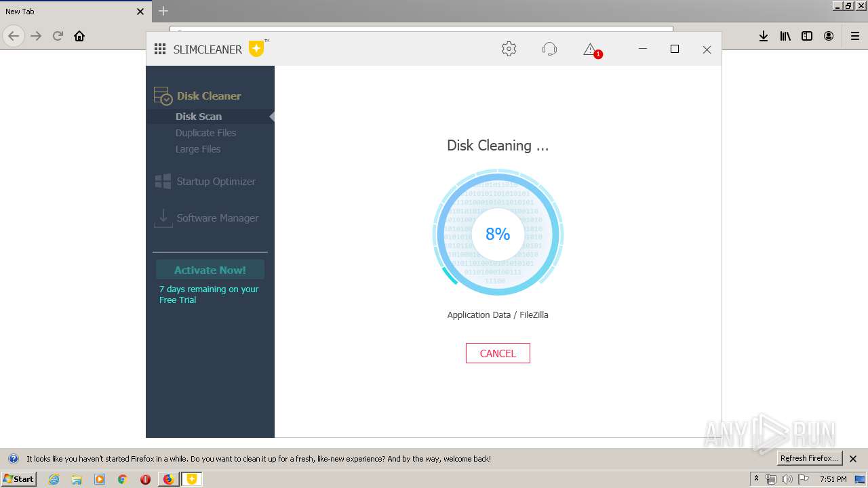Close the New Tab tab in Firefox
The image size is (868, 488).
[x=140, y=12]
